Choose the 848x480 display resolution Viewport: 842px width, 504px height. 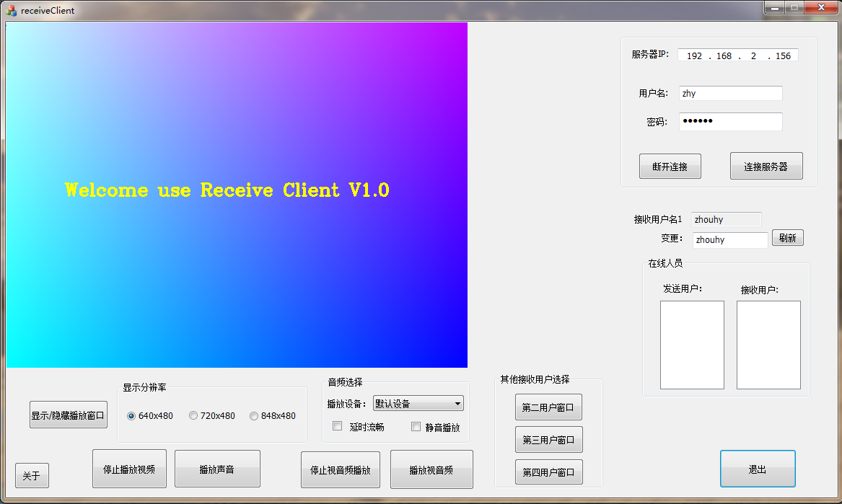pyautogui.click(x=254, y=416)
